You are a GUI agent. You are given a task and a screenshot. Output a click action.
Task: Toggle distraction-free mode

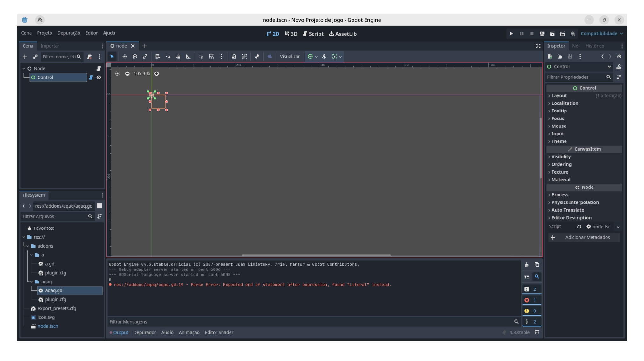(538, 46)
